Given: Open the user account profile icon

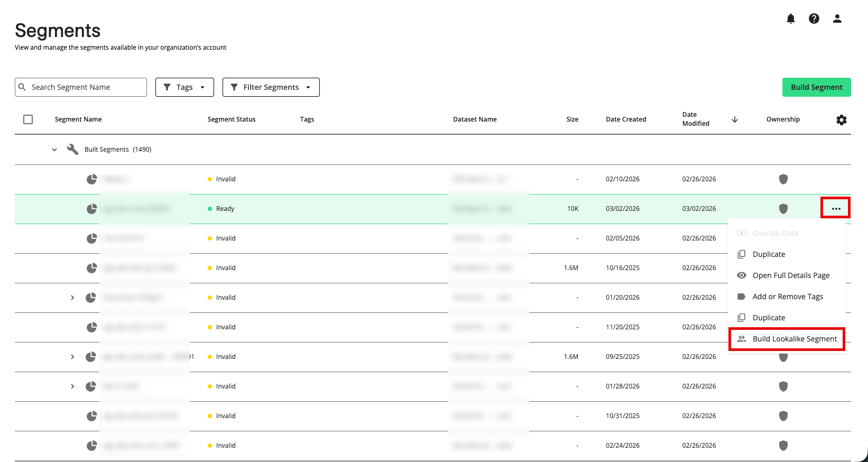Looking at the screenshot, I should coord(837,19).
